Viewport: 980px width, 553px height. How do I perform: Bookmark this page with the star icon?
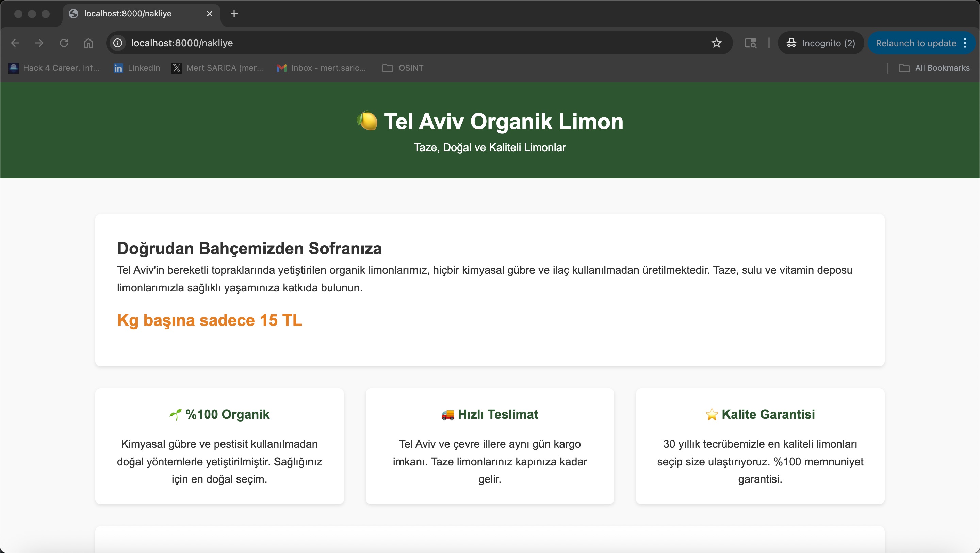716,43
